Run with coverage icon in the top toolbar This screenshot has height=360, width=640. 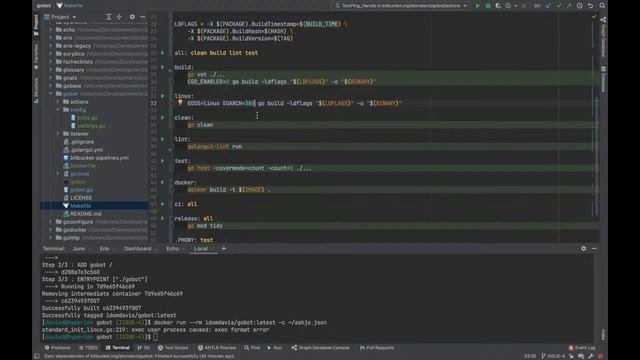tap(498, 6)
